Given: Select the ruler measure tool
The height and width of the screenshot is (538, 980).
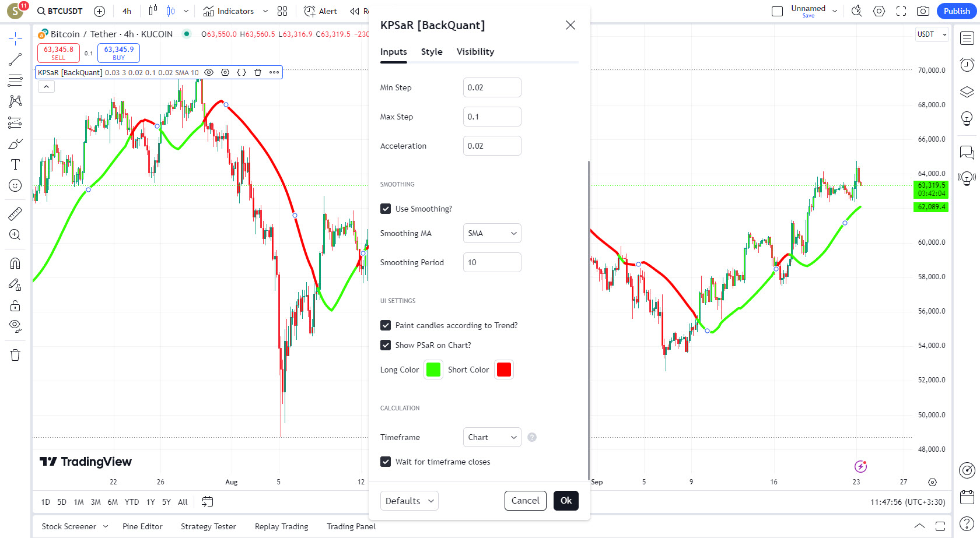Looking at the screenshot, I should 15,214.
